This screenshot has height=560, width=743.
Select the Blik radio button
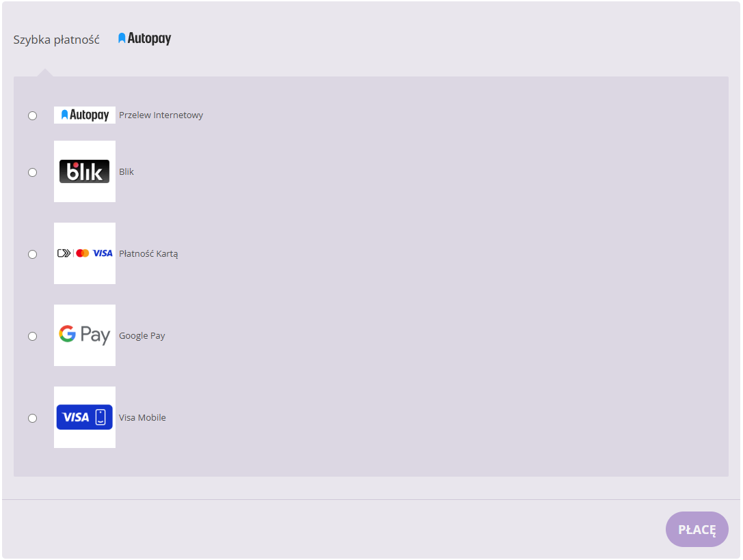32,173
